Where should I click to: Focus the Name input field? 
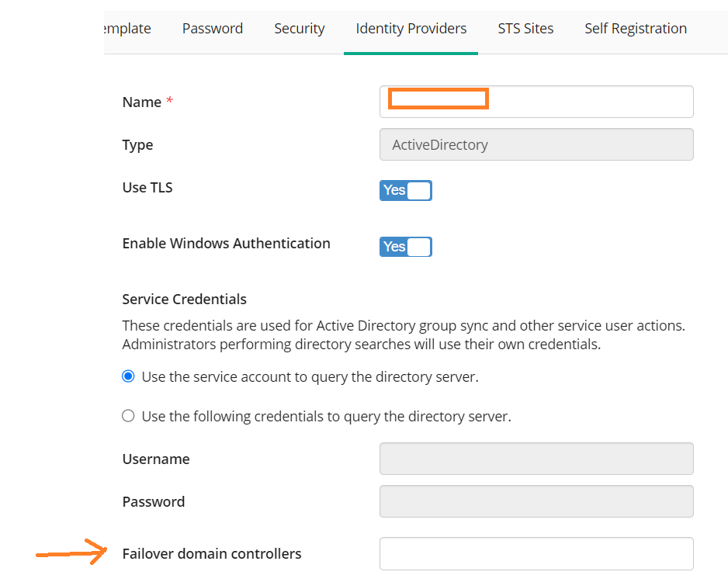pos(536,102)
